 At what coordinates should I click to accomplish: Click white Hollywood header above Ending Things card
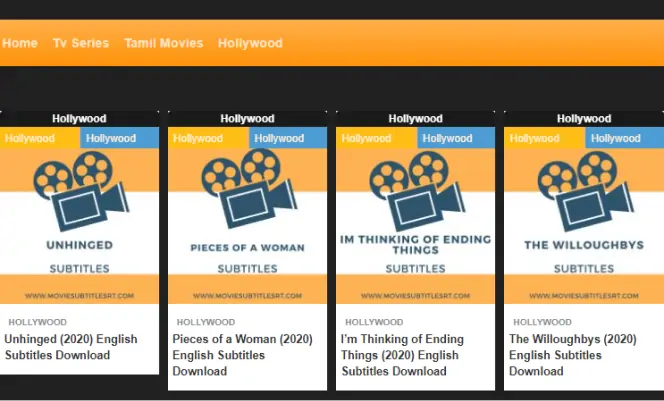pos(415,119)
